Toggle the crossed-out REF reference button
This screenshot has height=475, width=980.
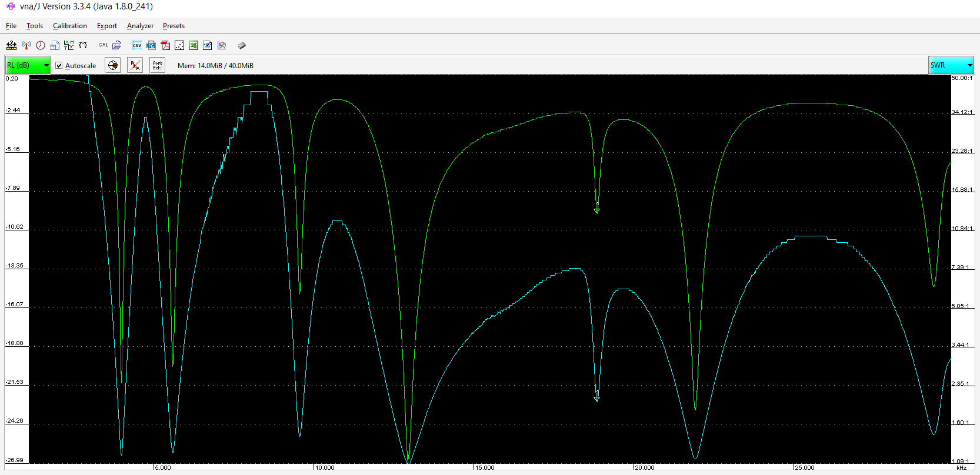coord(135,65)
